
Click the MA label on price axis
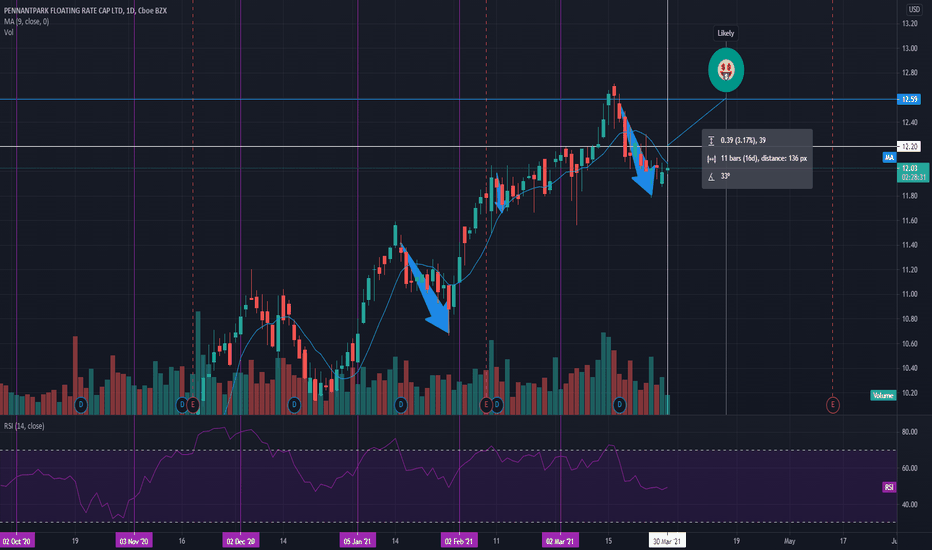tap(889, 158)
